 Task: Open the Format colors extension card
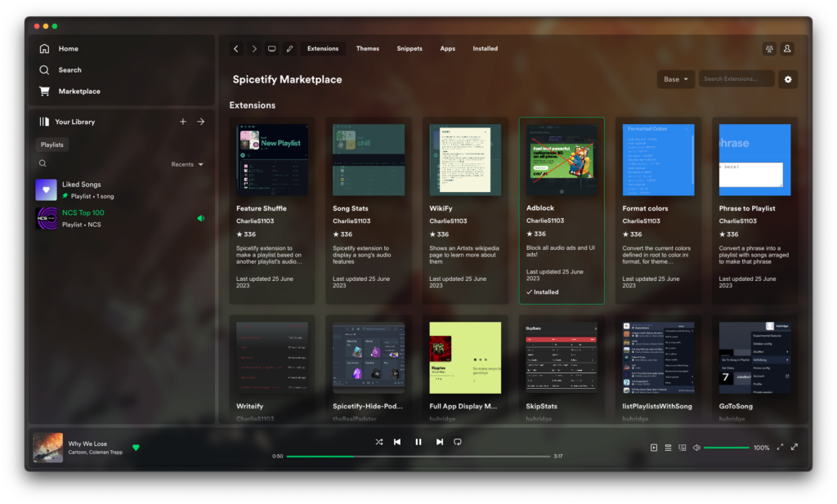coord(658,211)
